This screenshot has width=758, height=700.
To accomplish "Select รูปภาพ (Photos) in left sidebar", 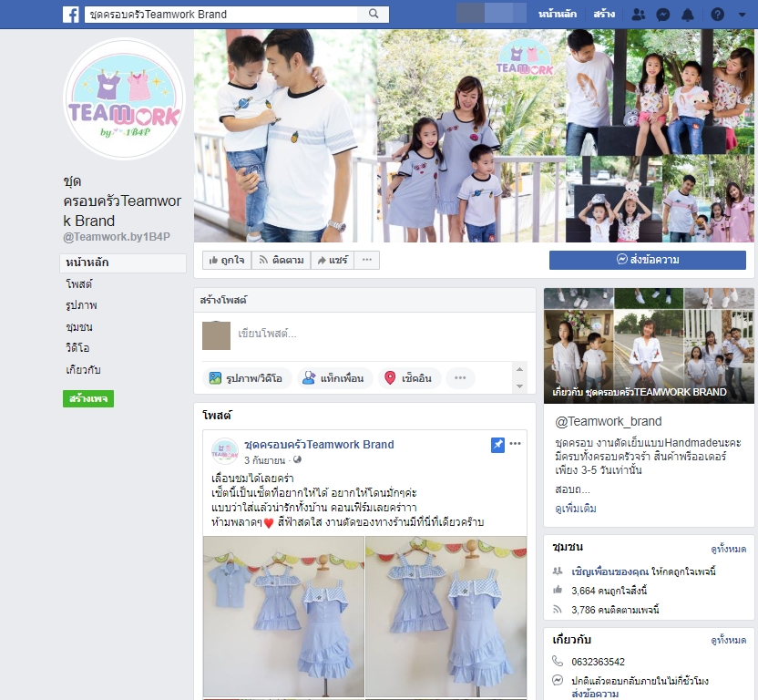I will tap(81, 305).
